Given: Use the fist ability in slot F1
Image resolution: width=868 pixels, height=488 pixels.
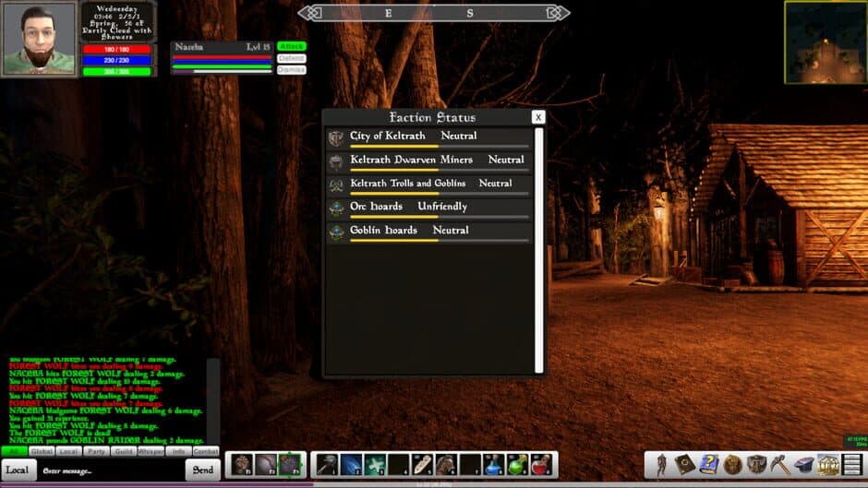Looking at the screenshot, I should [241, 465].
